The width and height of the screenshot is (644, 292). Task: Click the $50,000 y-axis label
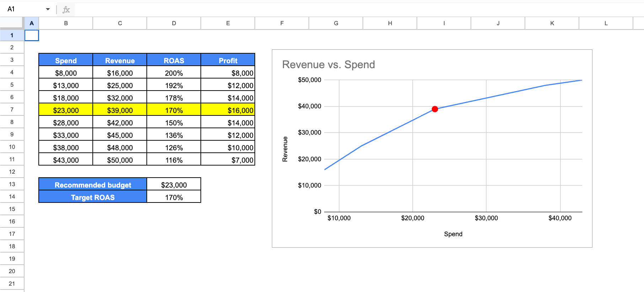[310, 80]
